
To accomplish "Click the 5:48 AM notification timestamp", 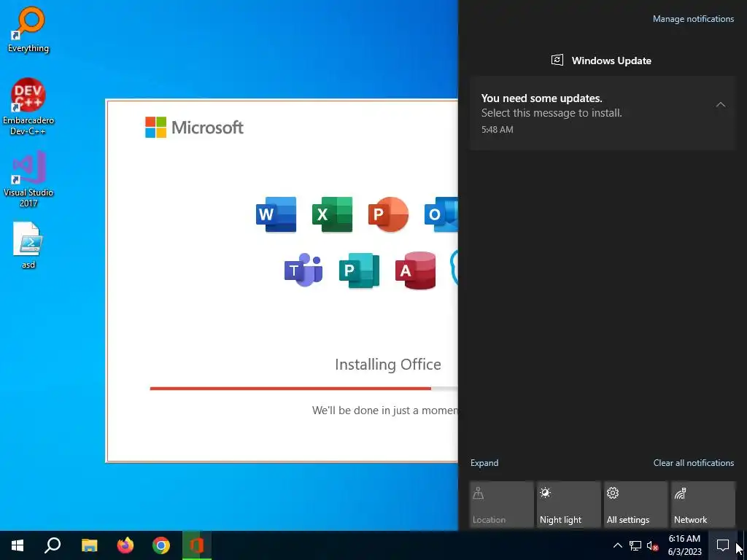I will click(x=497, y=130).
